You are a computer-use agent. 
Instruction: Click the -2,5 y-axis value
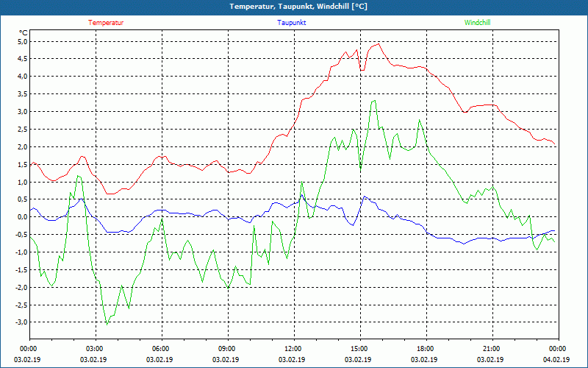pyautogui.click(x=22, y=305)
